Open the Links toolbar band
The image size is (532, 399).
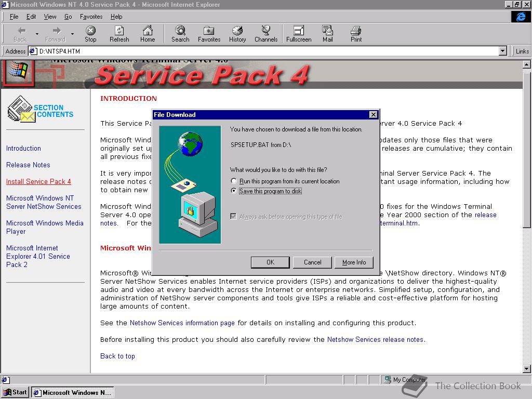[x=522, y=51]
